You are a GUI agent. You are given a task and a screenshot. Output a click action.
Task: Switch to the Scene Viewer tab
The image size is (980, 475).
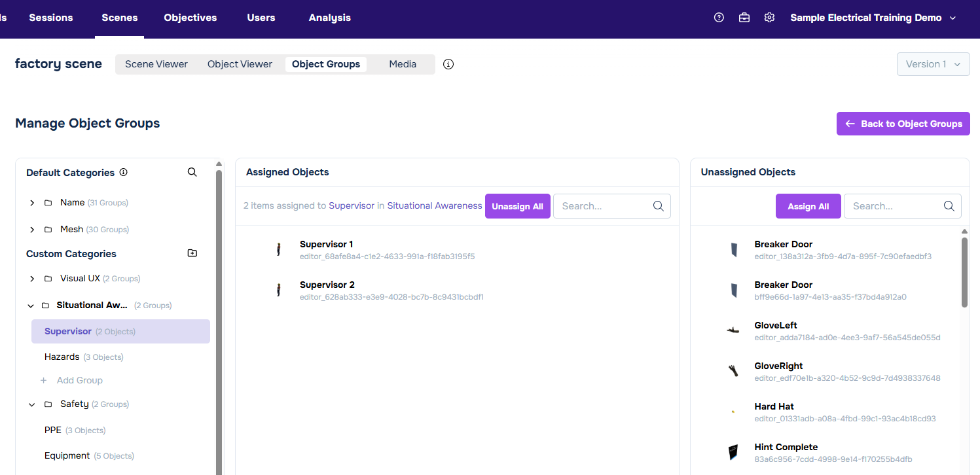coord(156,64)
